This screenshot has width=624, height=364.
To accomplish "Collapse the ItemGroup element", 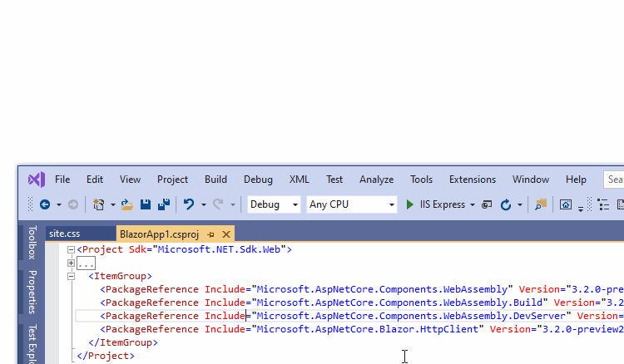I will click(x=71, y=276).
